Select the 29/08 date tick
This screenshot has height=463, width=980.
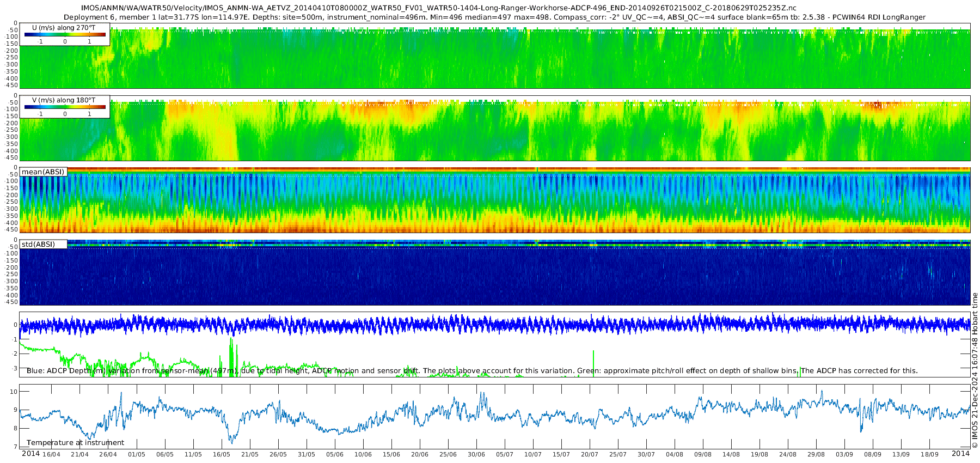pyautogui.click(x=816, y=454)
